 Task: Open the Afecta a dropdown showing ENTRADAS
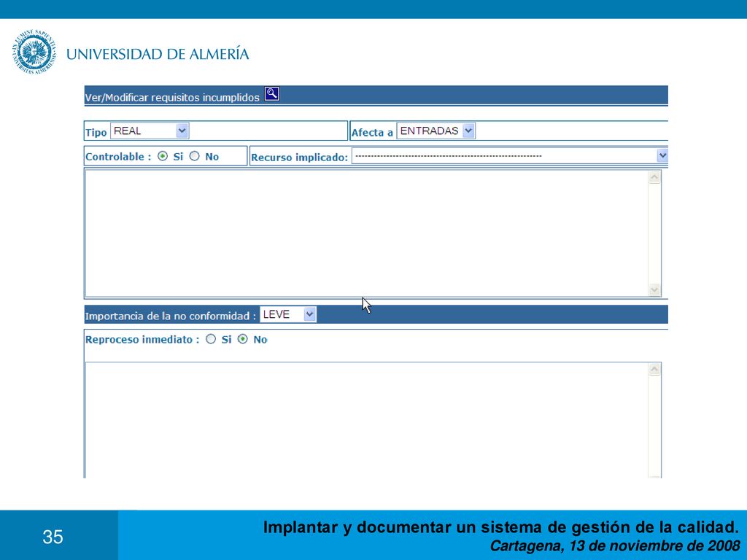point(436,131)
